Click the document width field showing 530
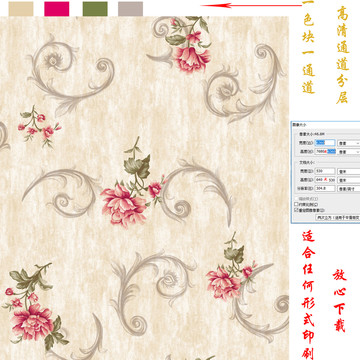The width and height of the screenshot is (360, 360). coord(325,171)
